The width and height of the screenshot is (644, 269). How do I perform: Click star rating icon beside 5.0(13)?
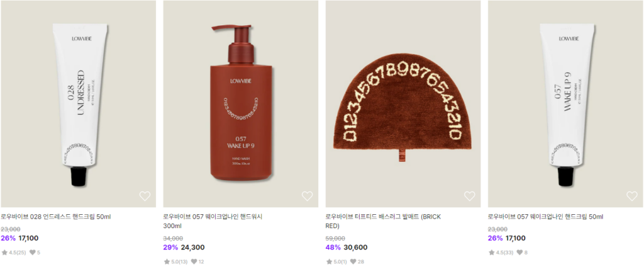point(167,261)
